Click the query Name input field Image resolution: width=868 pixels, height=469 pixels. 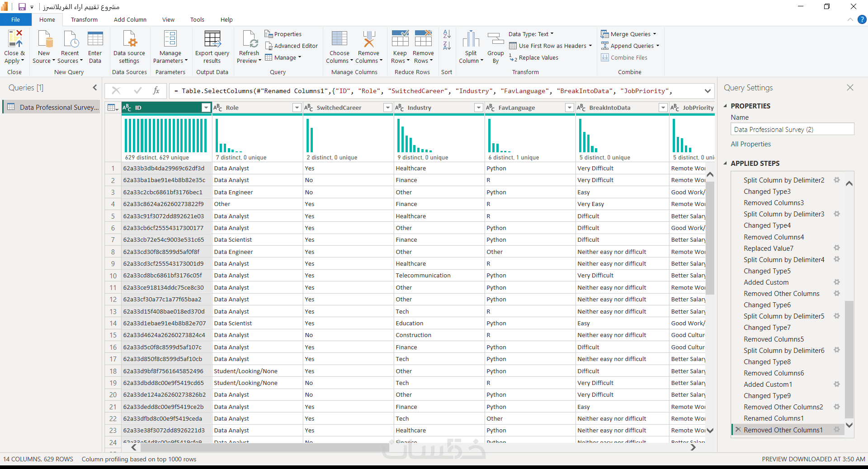click(x=792, y=130)
